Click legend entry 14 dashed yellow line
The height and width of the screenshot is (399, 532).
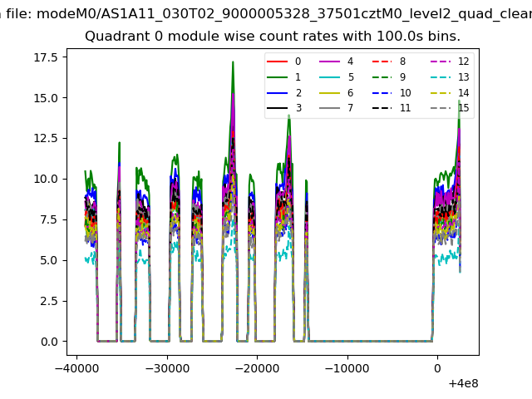pos(441,93)
